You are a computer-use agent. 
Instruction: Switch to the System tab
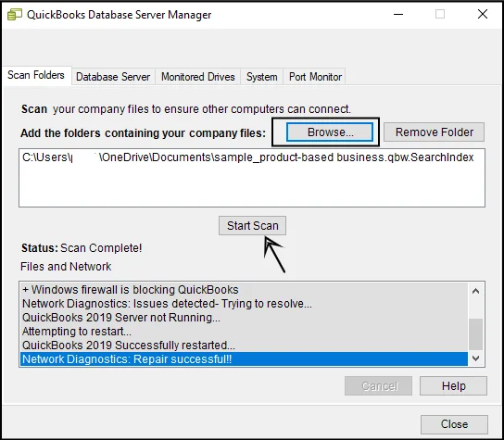point(261,77)
